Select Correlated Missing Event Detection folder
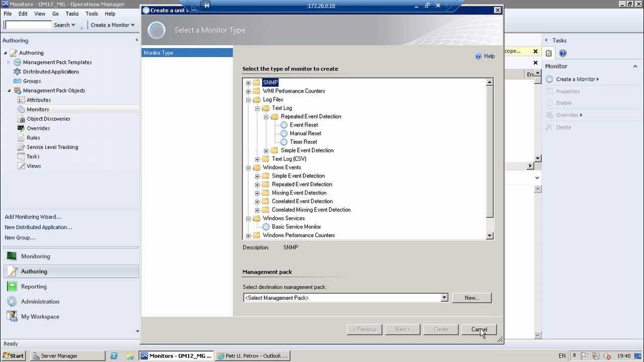 tap(311, 210)
